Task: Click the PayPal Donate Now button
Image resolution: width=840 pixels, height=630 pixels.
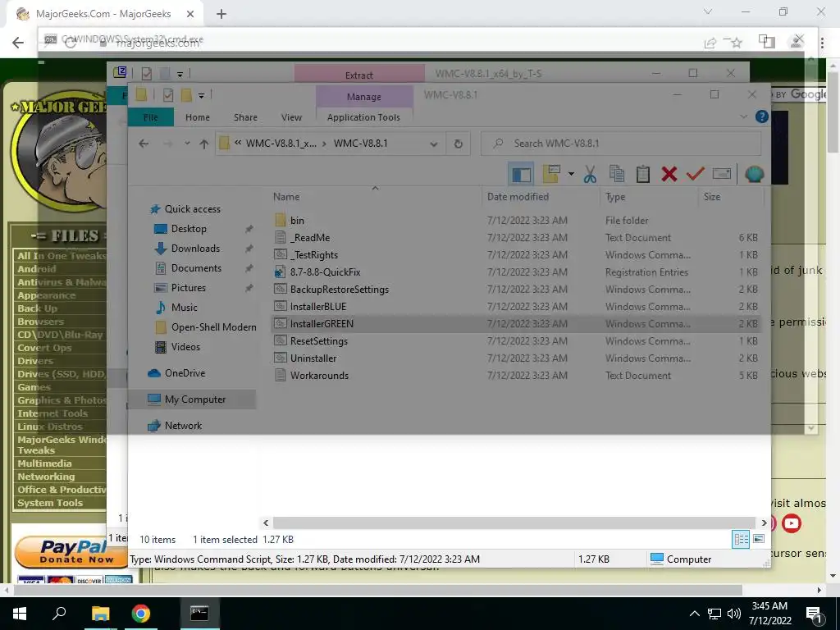Action: click(72, 552)
